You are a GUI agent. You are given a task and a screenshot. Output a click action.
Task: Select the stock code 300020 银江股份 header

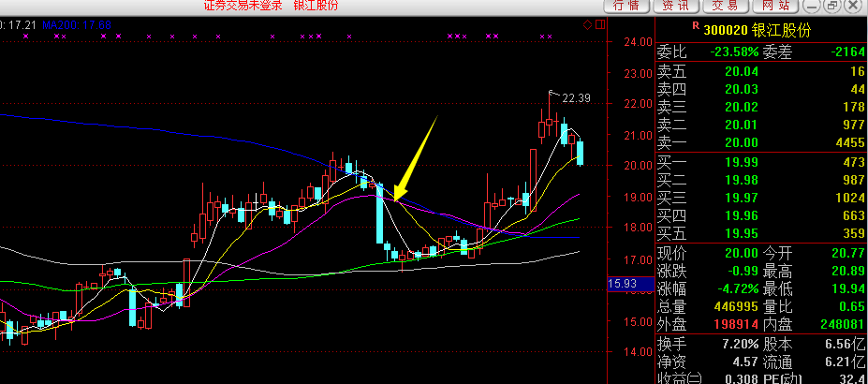click(x=758, y=30)
